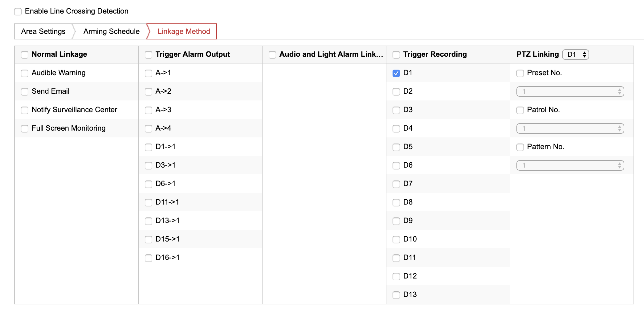
Task: Select the Linkage Method tab
Action: click(x=184, y=31)
